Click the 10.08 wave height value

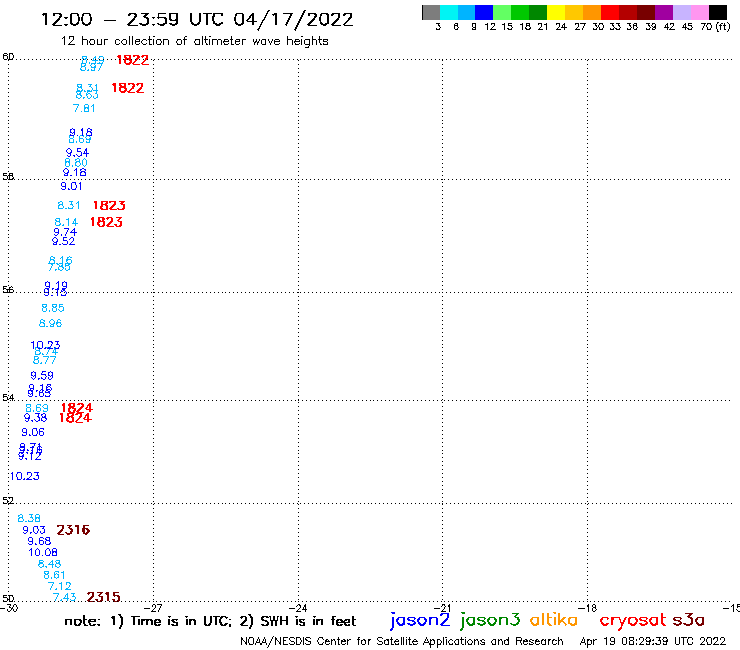(43, 553)
